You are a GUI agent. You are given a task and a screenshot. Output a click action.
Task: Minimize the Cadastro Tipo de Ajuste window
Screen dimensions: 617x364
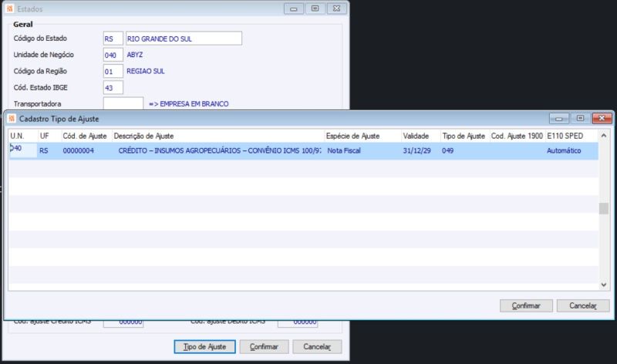pyautogui.click(x=558, y=118)
